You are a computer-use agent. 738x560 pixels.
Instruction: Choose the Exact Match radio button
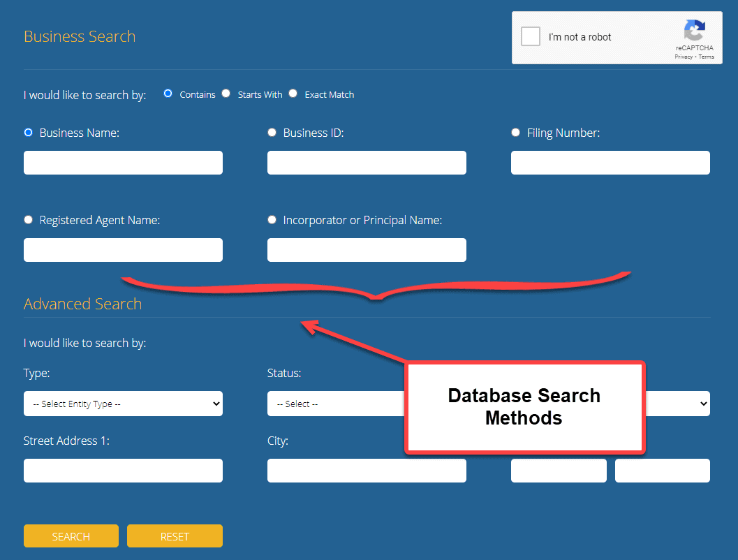click(293, 94)
